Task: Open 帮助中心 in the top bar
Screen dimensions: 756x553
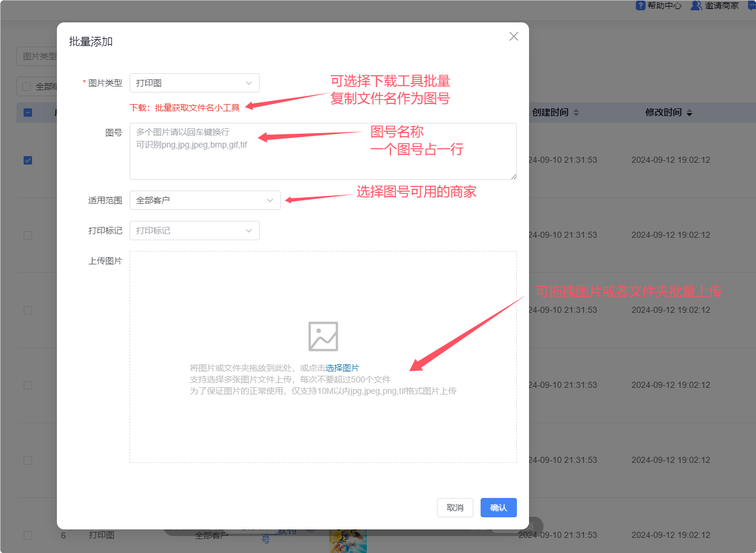Action: [659, 5]
